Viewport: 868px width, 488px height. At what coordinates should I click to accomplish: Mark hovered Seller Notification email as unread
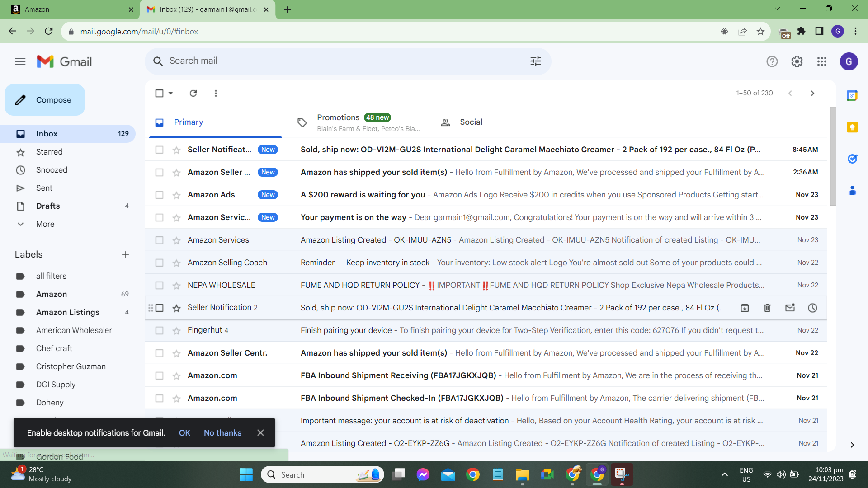coord(790,308)
